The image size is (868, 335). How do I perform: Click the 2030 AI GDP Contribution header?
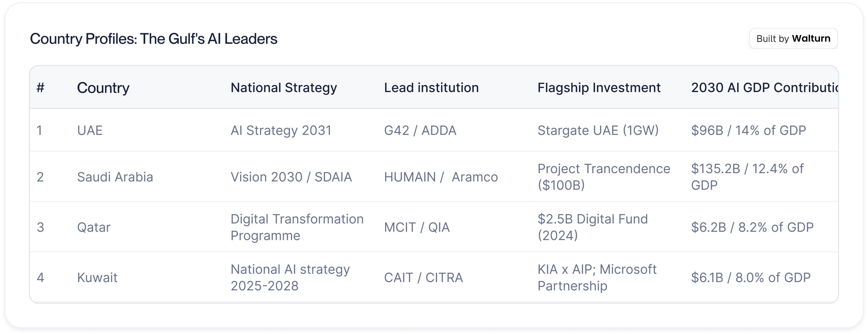coord(764,88)
